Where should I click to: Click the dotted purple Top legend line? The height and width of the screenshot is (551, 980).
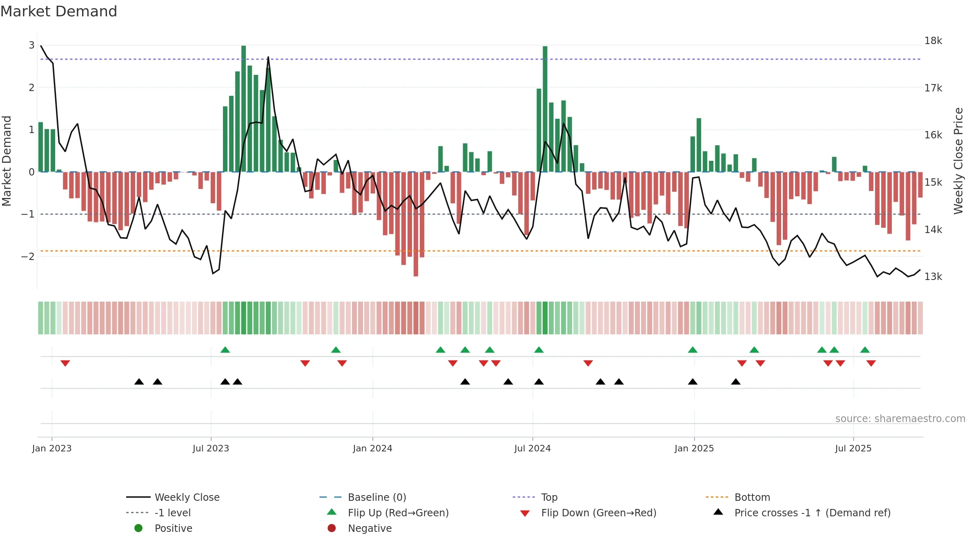[525, 497]
